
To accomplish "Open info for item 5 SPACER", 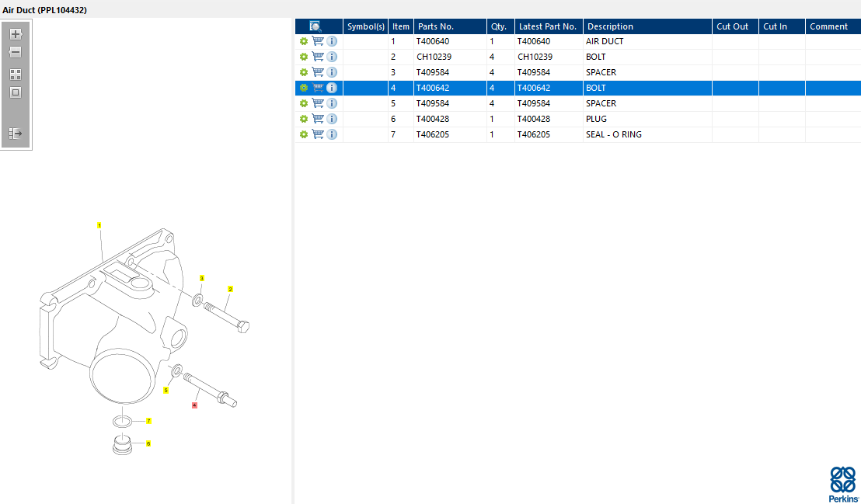I will 332,103.
